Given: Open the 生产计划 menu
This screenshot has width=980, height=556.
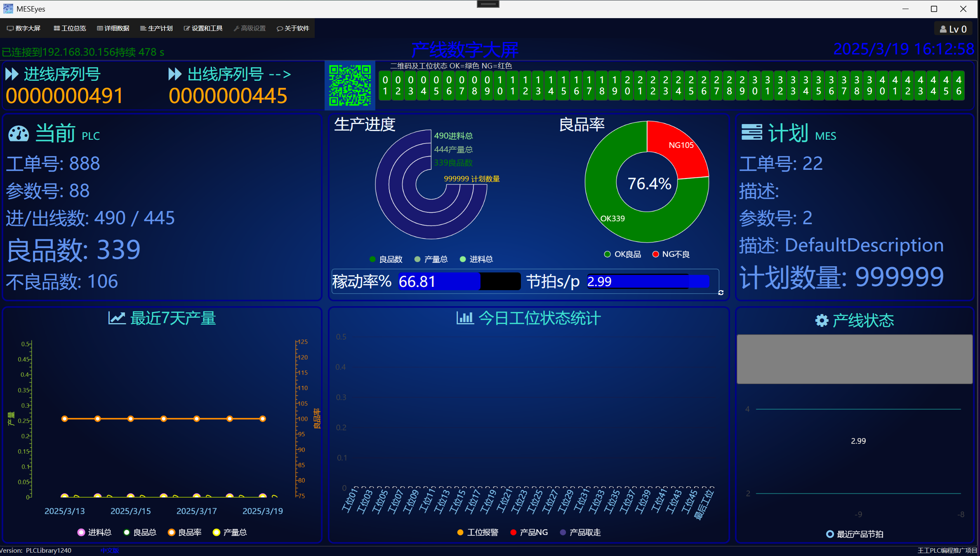Looking at the screenshot, I should tap(157, 28).
